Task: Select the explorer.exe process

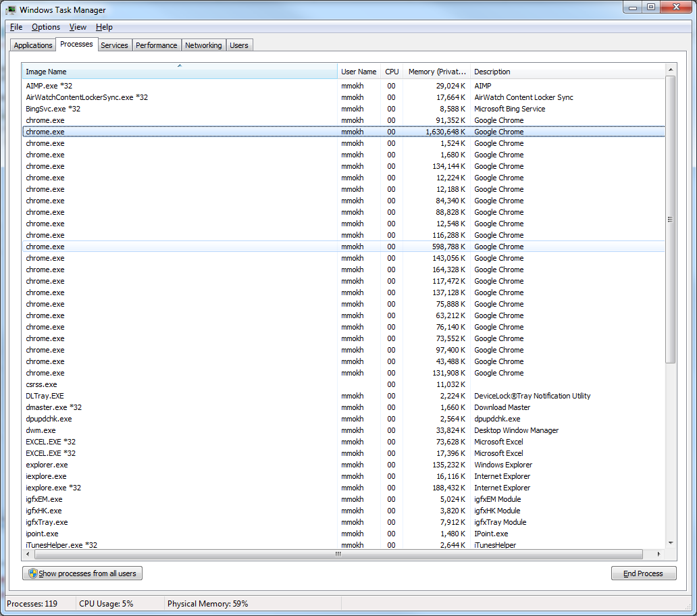Action: click(344, 465)
